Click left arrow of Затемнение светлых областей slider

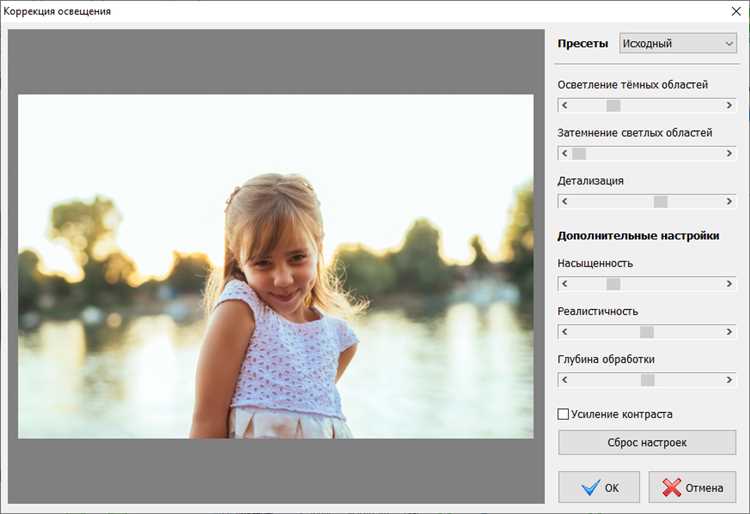564,153
